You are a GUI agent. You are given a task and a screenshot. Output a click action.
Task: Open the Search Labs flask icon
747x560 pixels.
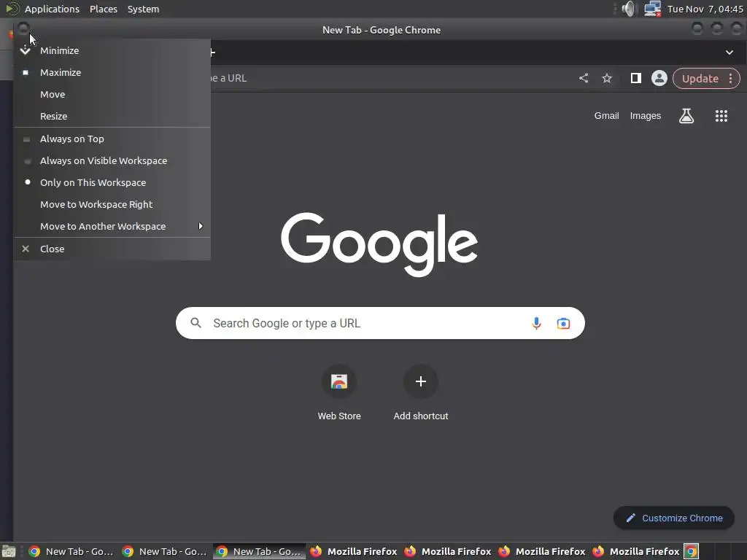[x=686, y=116]
